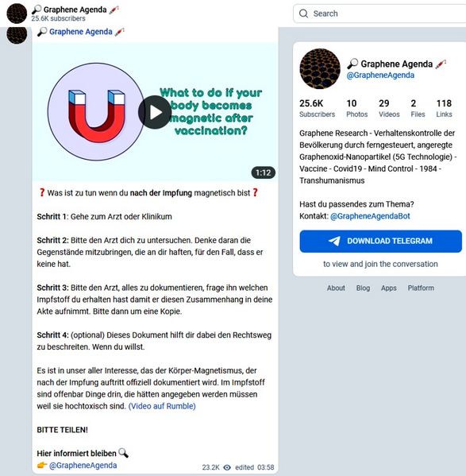Click the Download Telegram button
This screenshot has width=466, height=476.
pos(380,241)
